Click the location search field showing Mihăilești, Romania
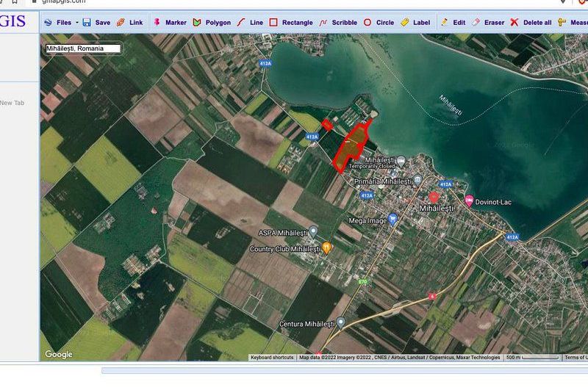 [x=82, y=48]
